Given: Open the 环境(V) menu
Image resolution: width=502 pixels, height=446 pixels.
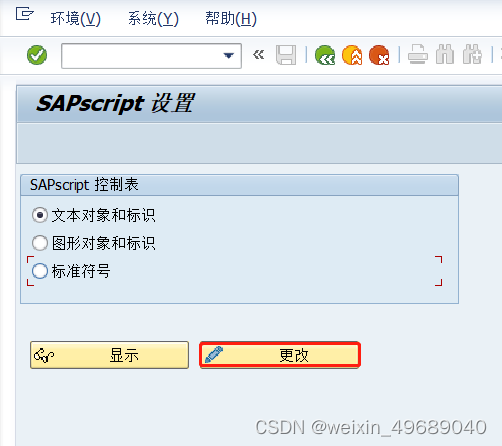Looking at the screenshot, I should [x=76, y=18].
